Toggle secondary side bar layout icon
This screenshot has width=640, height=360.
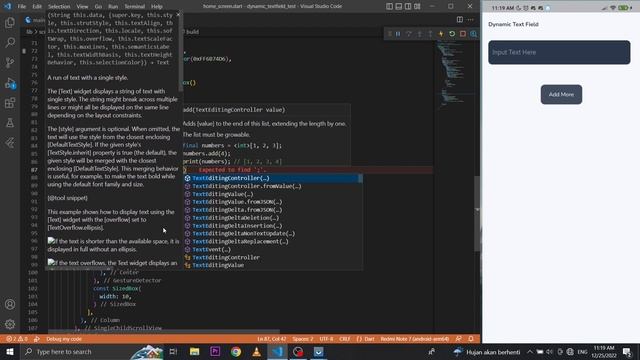[x=408, y=7]
